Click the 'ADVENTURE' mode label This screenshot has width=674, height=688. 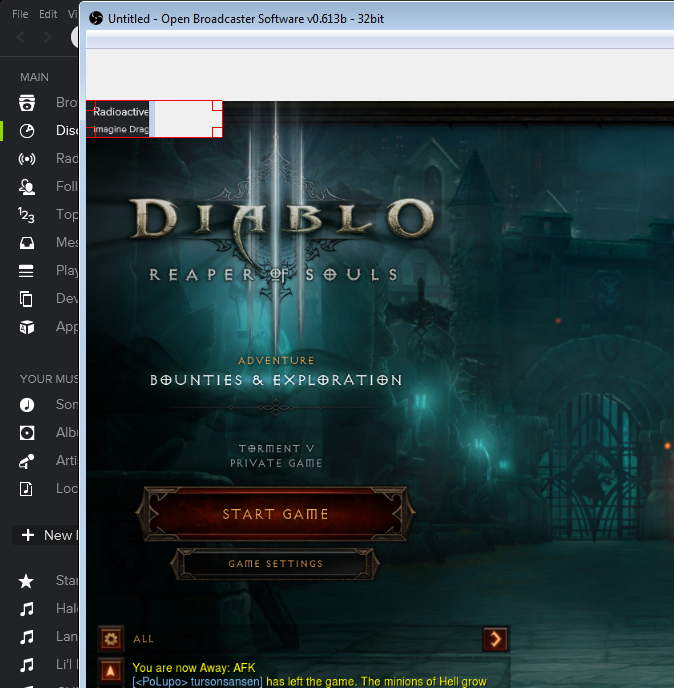pyautogui.click(x=276, y=361)
